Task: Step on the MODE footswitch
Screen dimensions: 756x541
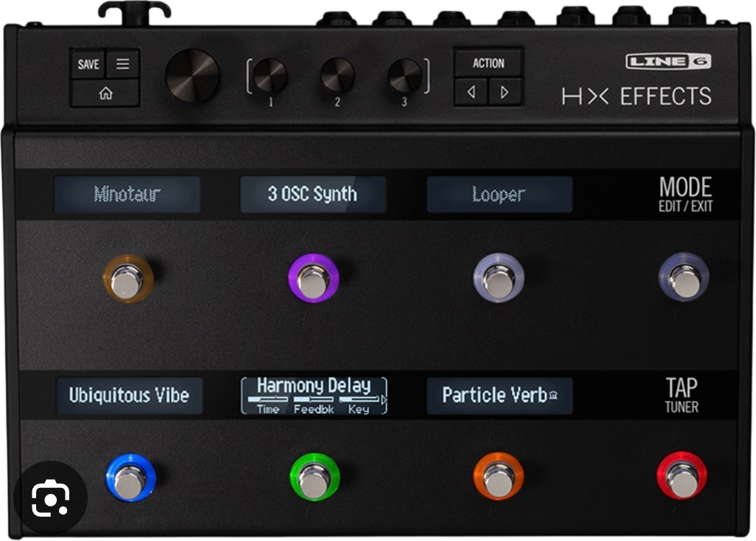Action: pyautogui.click(x=685, y=277)
